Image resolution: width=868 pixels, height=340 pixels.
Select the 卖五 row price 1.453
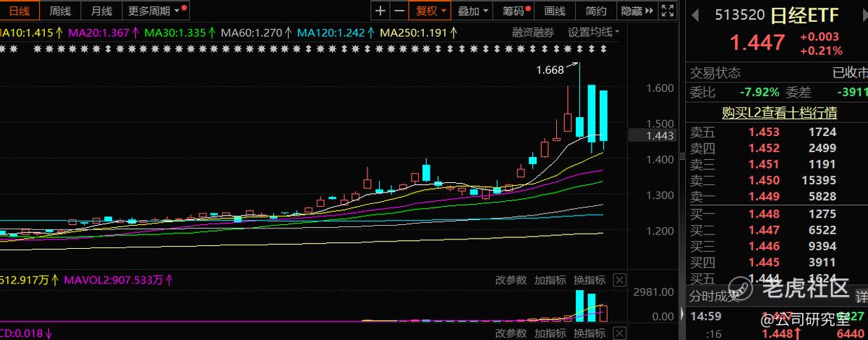pos(764,132)
